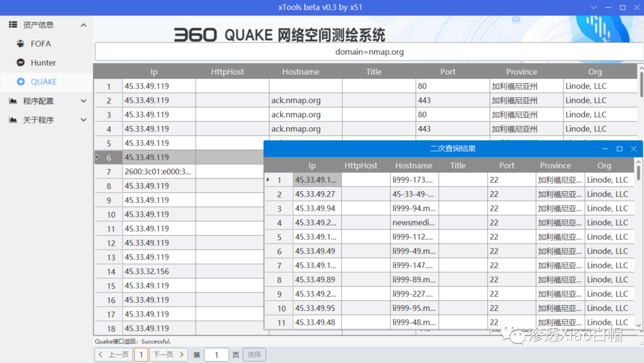Open the FOFA asset search page
Viewport: 644px width, 363px height.
(41, 44)
